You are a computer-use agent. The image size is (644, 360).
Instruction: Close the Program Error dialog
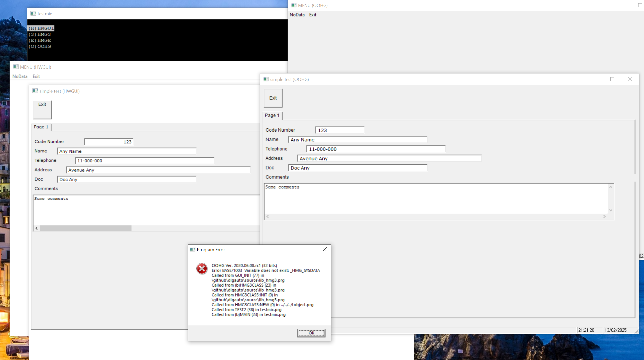coord(325,249)
